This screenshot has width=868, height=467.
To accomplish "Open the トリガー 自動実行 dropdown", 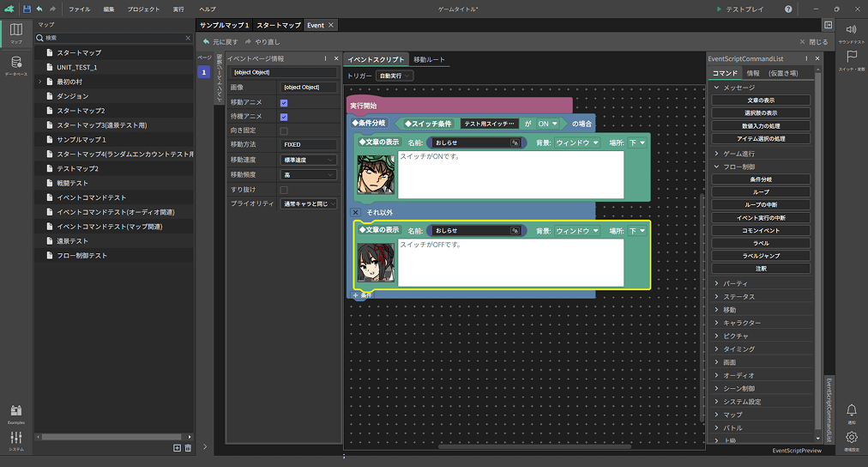I will pyautogui.click(x=395, y=76).
